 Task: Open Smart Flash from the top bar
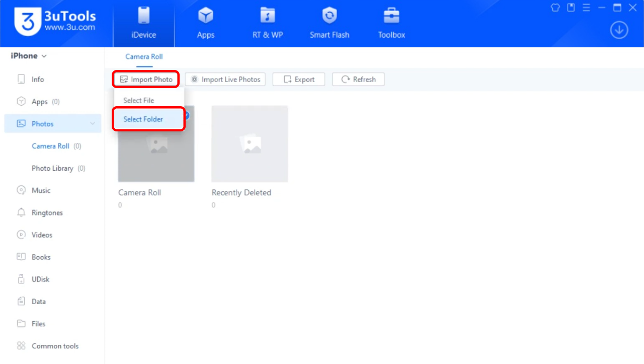[329, 24]
